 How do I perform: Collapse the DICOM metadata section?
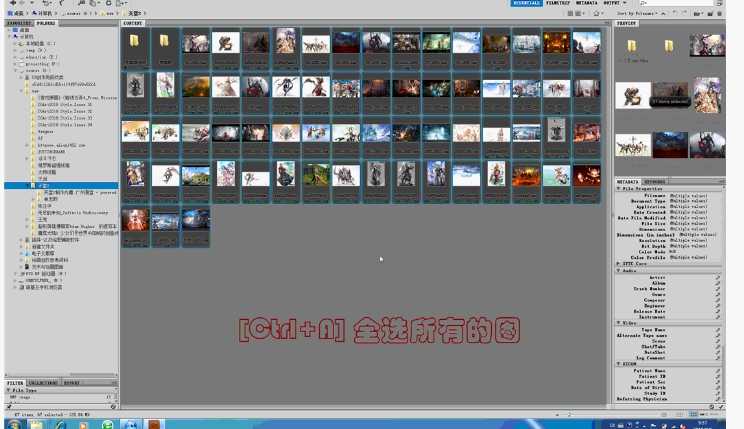coord(619,364)
